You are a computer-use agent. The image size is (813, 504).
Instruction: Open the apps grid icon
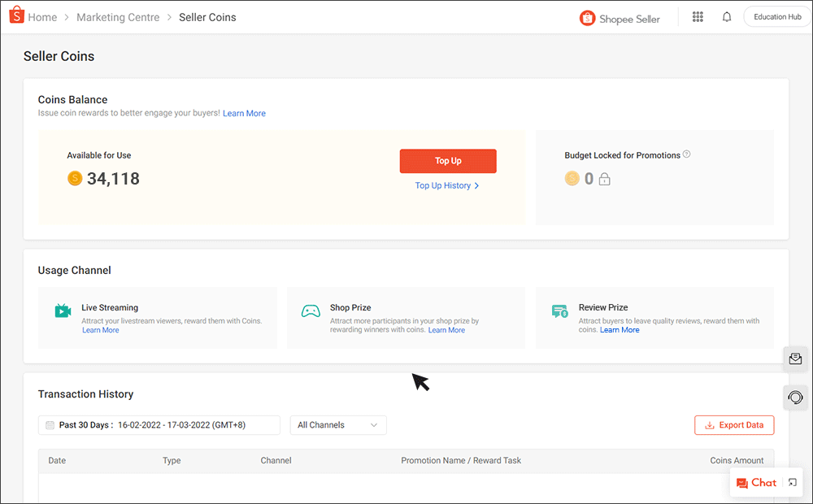(x=698, y=17)
